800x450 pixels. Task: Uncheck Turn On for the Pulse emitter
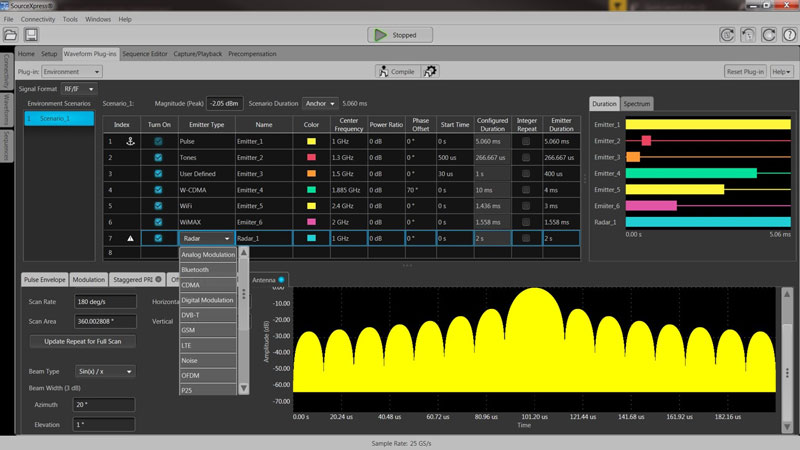tap(159, 142)
